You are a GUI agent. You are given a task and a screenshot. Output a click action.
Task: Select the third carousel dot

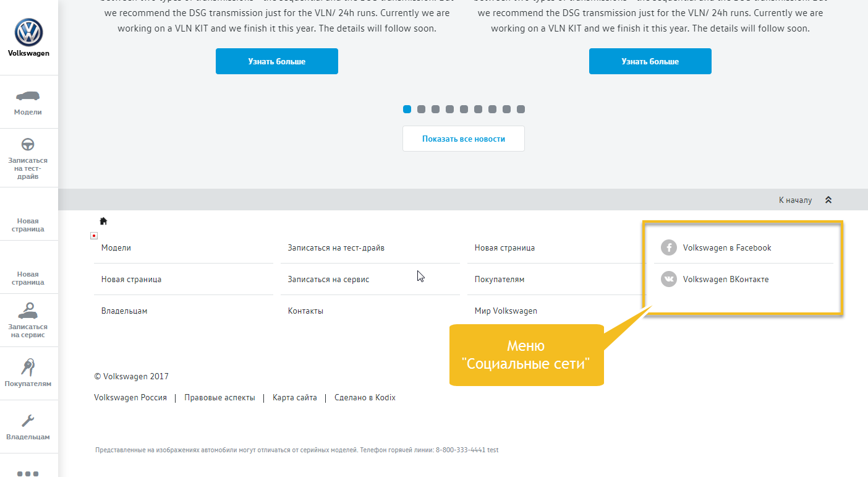coord(435,109)
